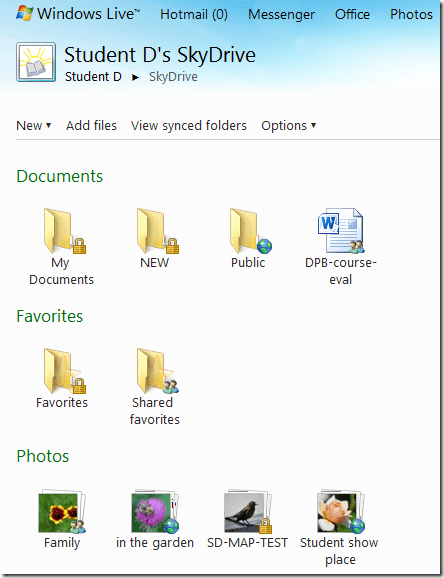444x578 pixels.
Task: Open Office in the header
Action: tap(352, 14)
